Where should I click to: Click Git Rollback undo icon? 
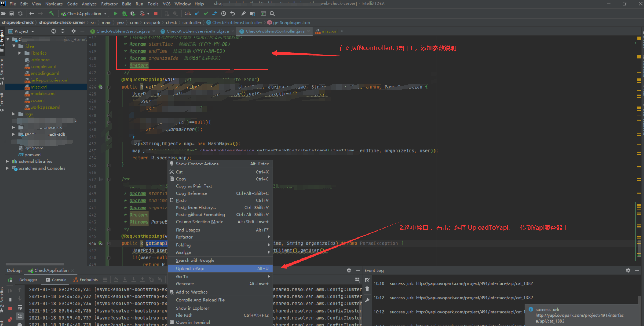tap(232, 13)
